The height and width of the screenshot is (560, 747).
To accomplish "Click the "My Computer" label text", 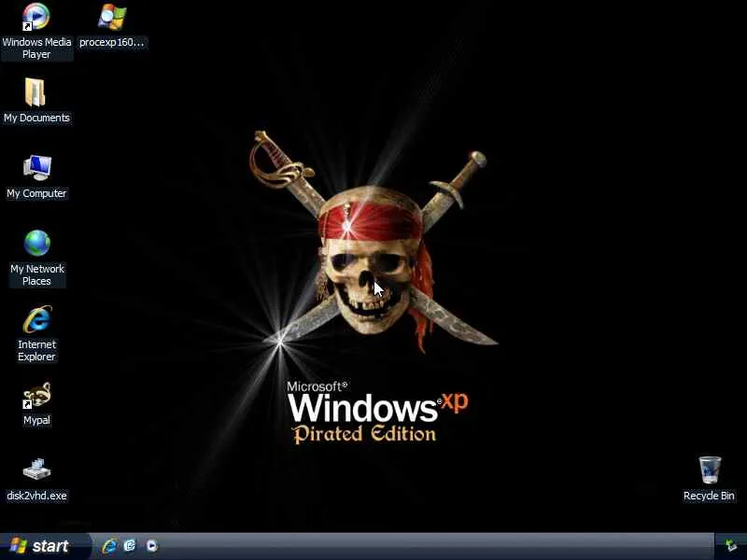I will [x=36, y=193].
